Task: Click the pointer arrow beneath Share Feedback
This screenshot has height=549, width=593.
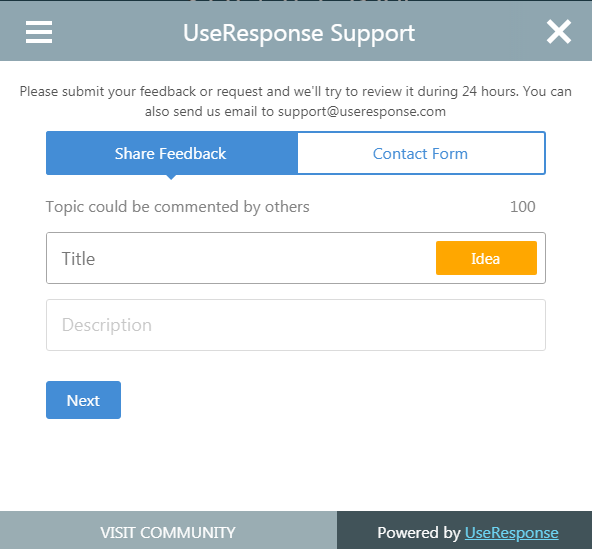Action: [x=171, y=177]
